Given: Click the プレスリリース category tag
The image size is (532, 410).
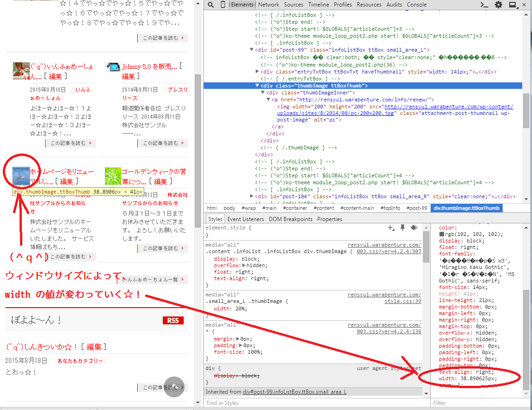Looking at the screenshot, I should [x=155, y=94].
